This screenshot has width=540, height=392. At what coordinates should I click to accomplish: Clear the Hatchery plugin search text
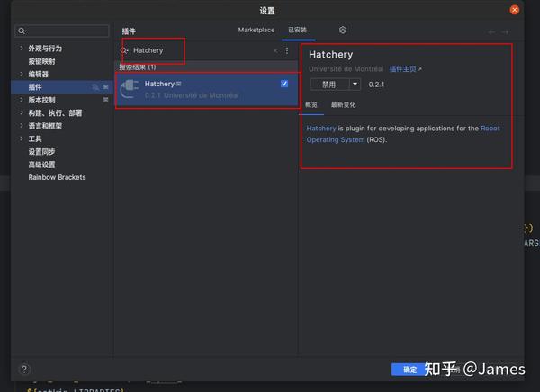click(x=275, y=51)
